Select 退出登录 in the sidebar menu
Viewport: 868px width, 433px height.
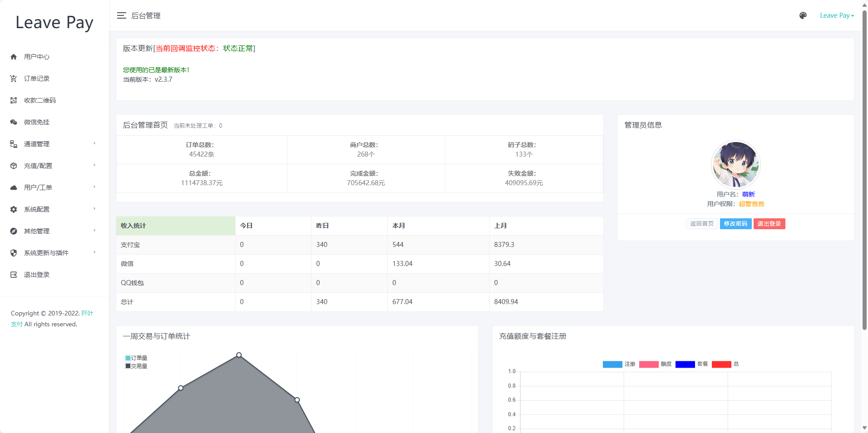pos(37,275)
